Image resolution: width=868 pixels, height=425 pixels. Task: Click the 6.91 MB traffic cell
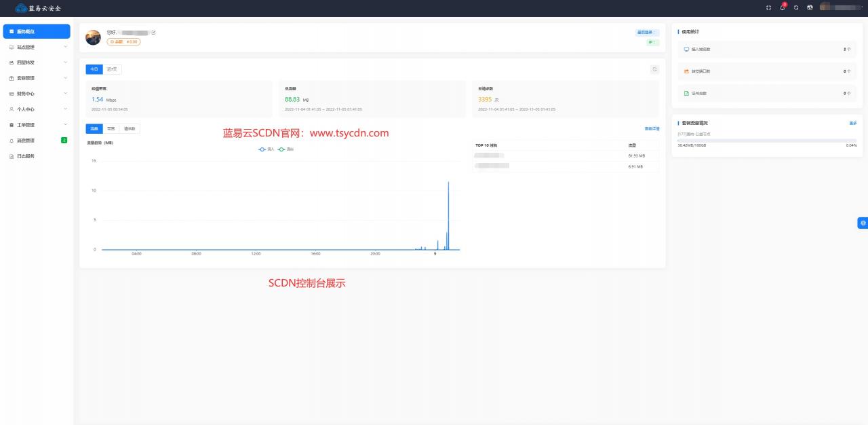click(636, 166)
